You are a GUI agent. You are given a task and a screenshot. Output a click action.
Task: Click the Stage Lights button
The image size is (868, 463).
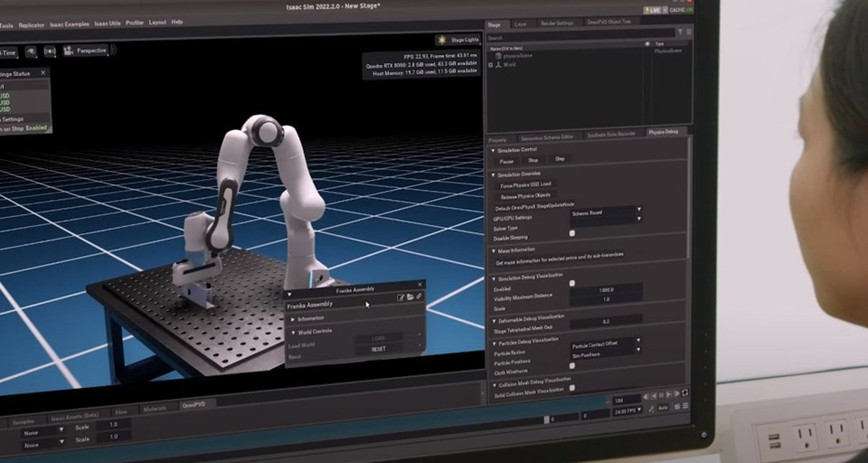coord(459,40)
